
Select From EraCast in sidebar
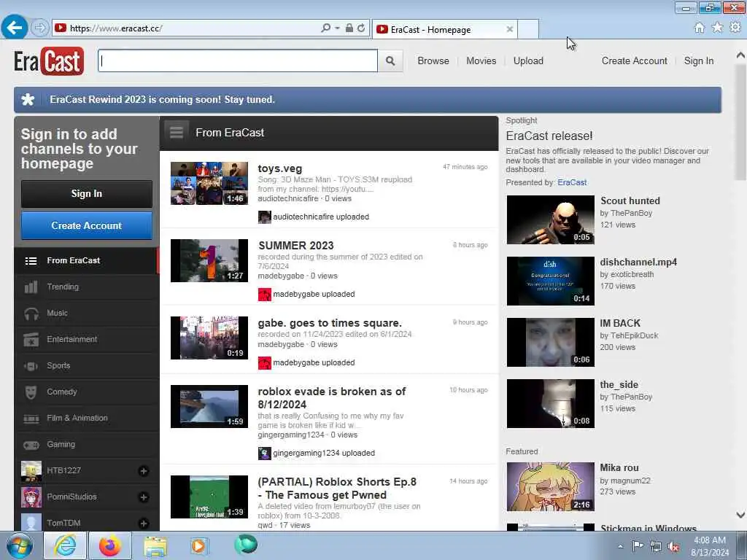coord(86,260)
